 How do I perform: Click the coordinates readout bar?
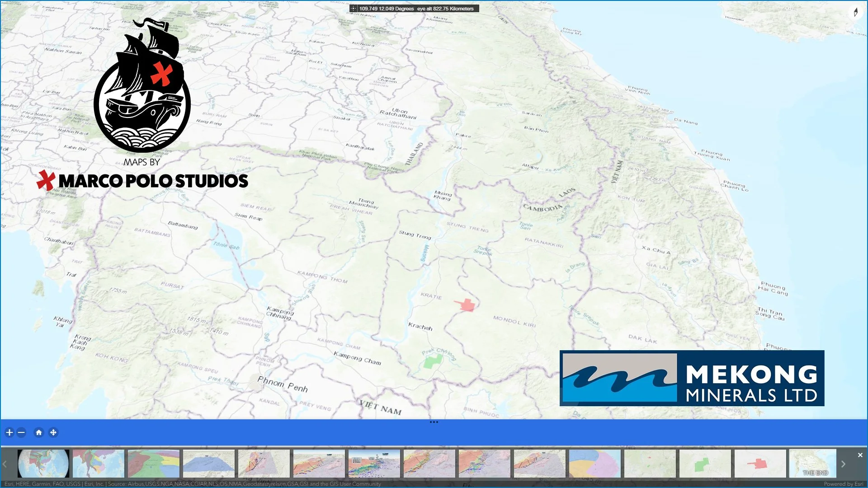pyautogui.click(x=414, y=9)
